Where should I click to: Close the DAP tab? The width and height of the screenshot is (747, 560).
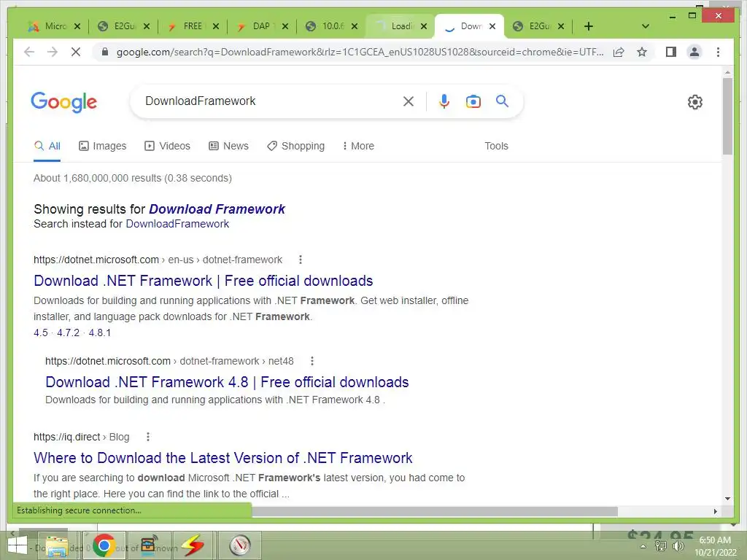point(285,26)
